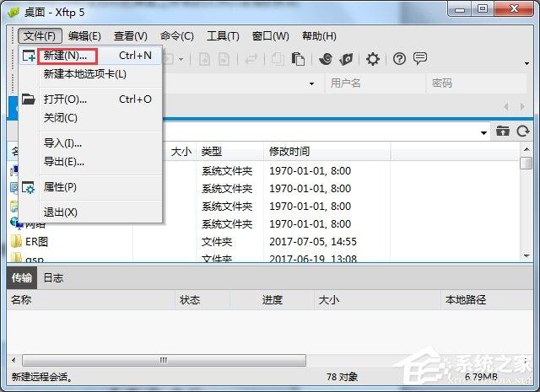Screen dimensions: 540x392
Task: Click the transfer pane horizontal scrollbar thumb
Action: click(x=164, y=360)
